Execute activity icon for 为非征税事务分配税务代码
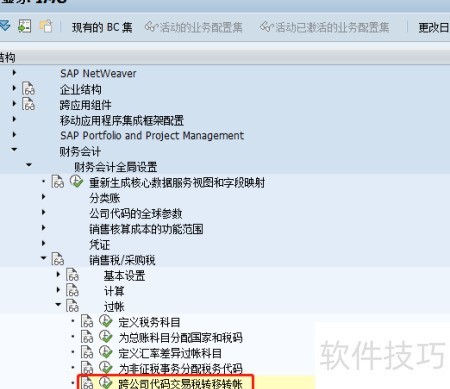The height and width of the screenshot is (389, 450). click(x=106, y=368)
